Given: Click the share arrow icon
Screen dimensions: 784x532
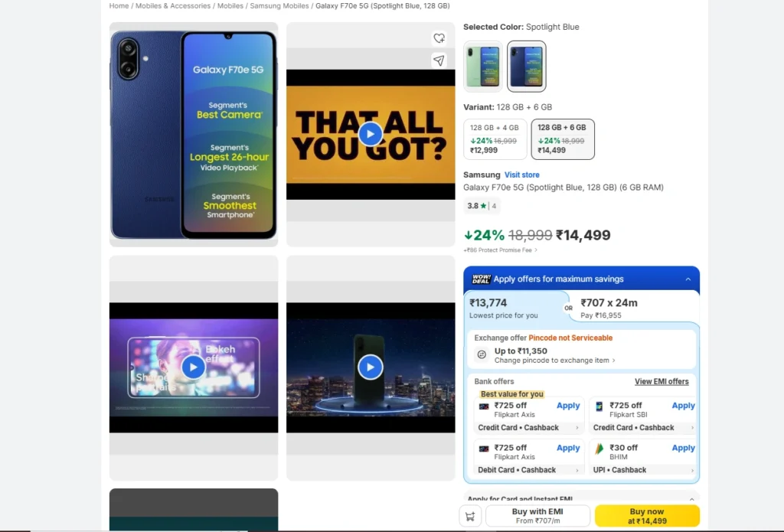Looking at the screenshot, I should click(x=439, y=60).
